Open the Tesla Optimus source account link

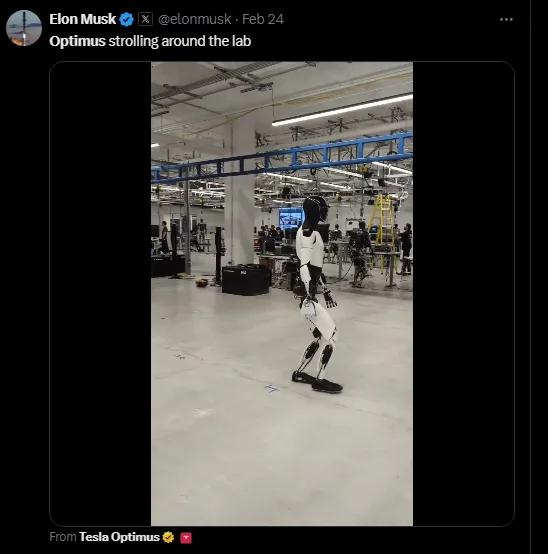click(119, 537)
